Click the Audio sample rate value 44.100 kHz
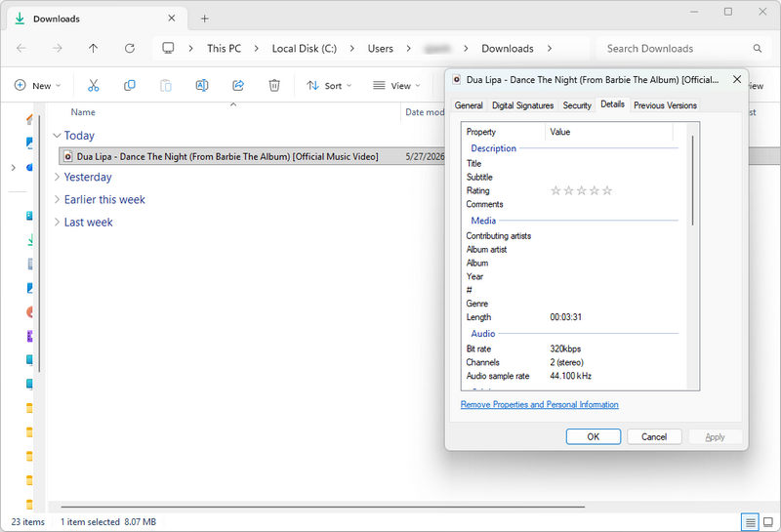The width and height of the screenshot is (781, 532). (571, 376)
